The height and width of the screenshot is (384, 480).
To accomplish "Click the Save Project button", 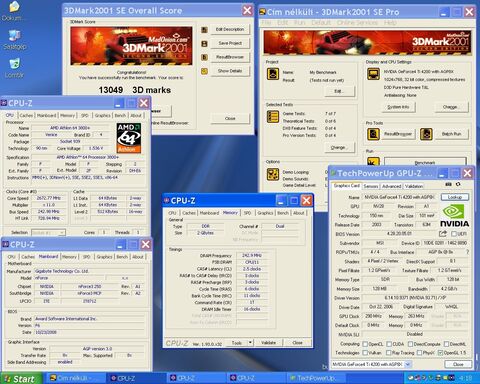I will click(230, 43).
